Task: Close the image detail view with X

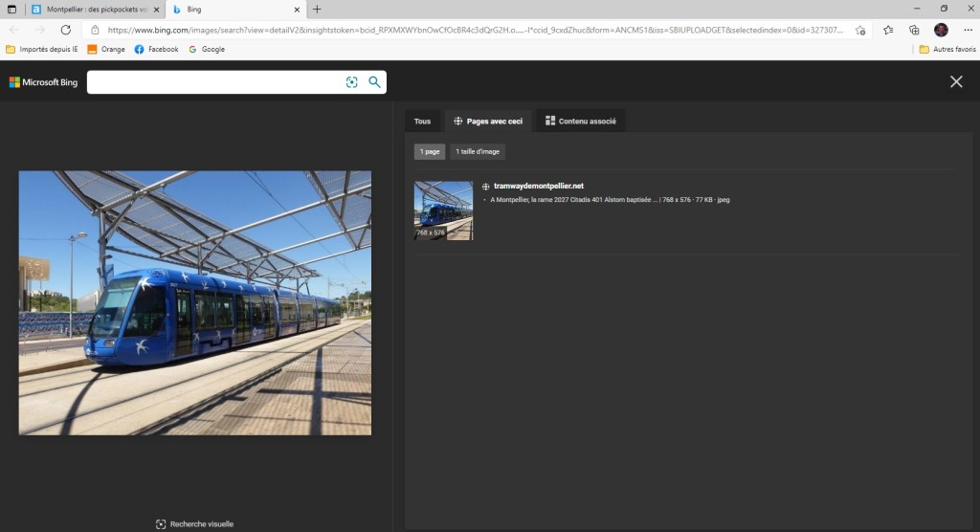Action: click(955, 81)
